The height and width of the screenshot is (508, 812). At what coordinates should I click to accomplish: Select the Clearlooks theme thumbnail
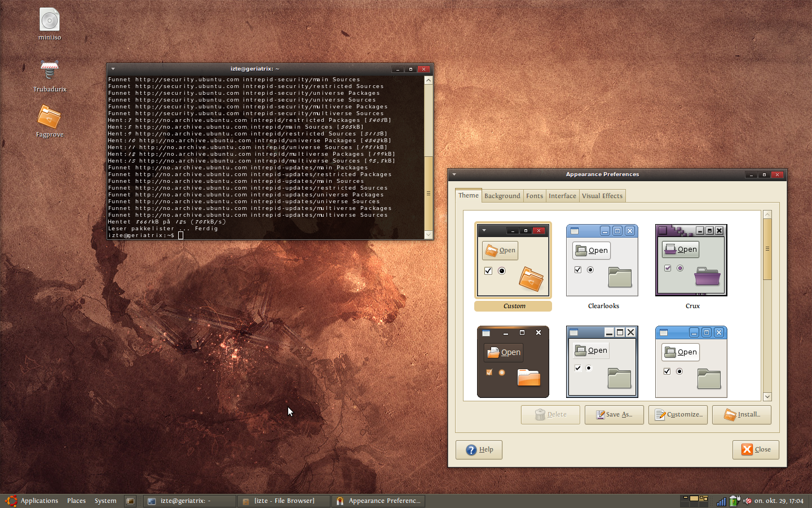tap(602, 260)
